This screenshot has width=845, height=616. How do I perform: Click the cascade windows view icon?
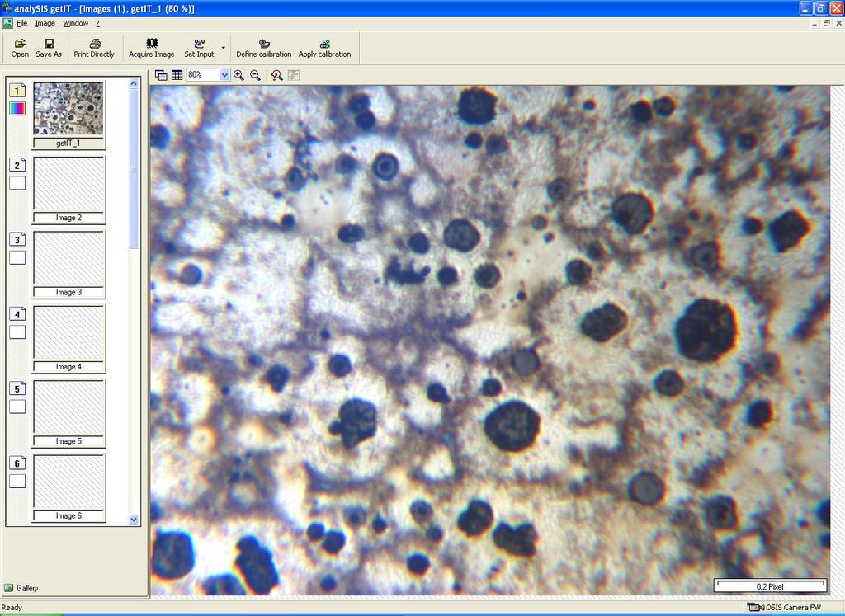161,75
